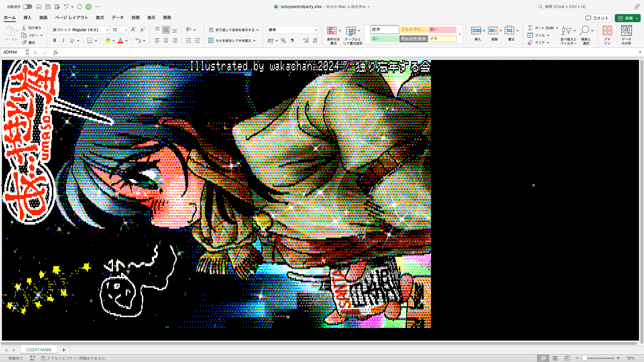Open the Insert ribbon tab
Screen dimensions: 644x362
coord(28,18)
